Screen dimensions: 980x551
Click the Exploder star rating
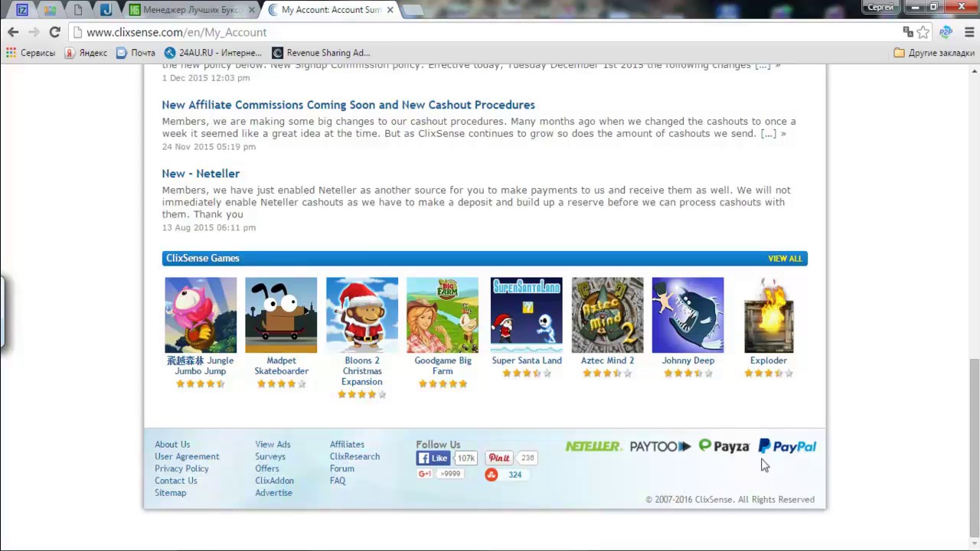point(769,373)
